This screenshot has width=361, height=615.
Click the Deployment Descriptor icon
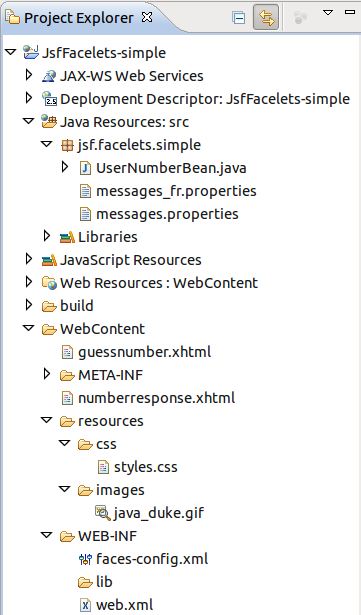[x=49, y=98]
